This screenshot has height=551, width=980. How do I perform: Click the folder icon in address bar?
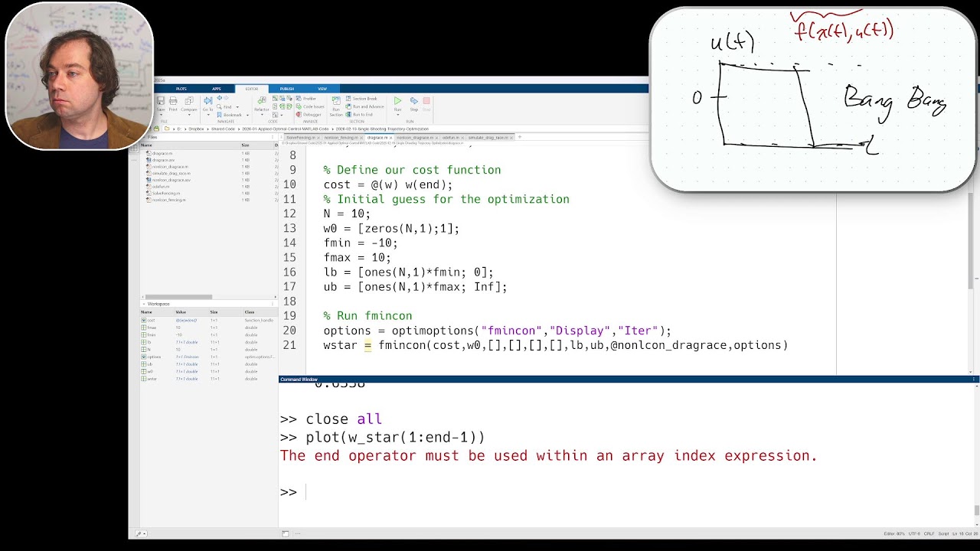coord(167,129)
